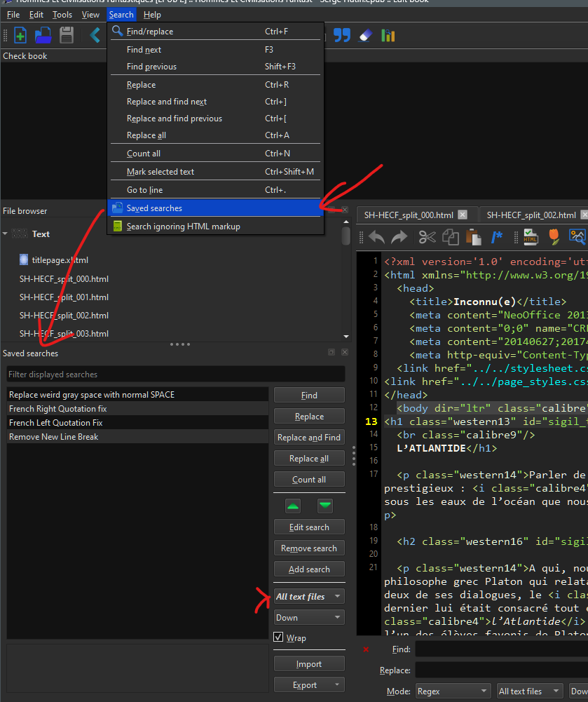Open the 'All text files' scope dropdown in Saved searches
This screenshot has width=588, height=702.
tap(309, 597)
